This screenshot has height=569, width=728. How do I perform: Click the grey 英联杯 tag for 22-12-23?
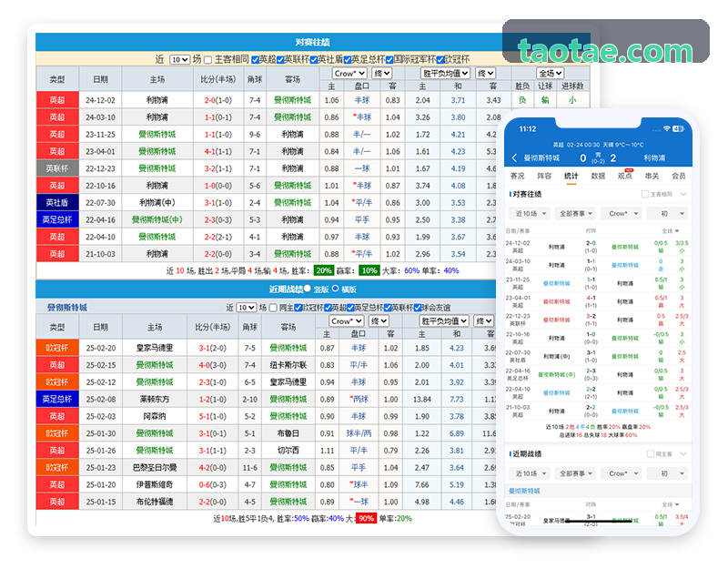pyautogui.click(x=57, y=168)
